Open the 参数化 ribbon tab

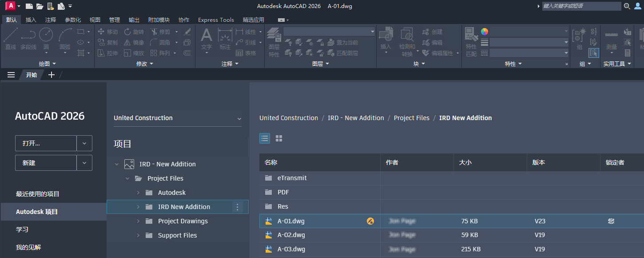click(73, 20)
